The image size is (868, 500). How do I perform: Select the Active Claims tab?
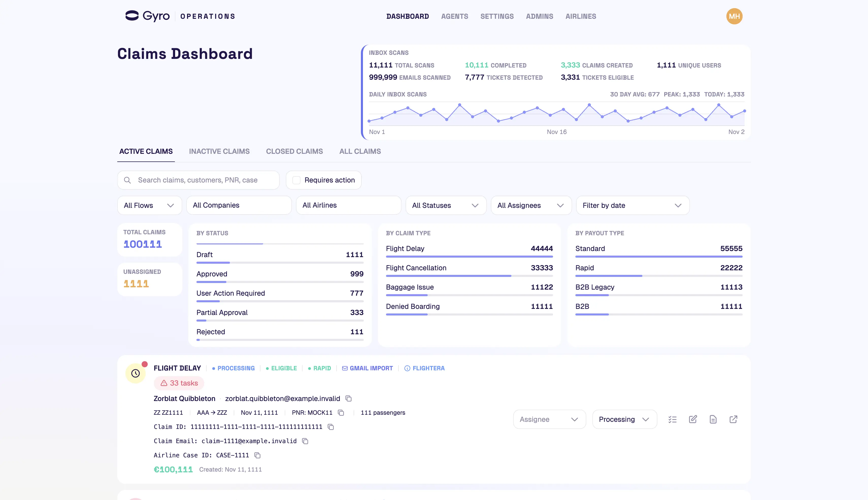click(146, 152)
